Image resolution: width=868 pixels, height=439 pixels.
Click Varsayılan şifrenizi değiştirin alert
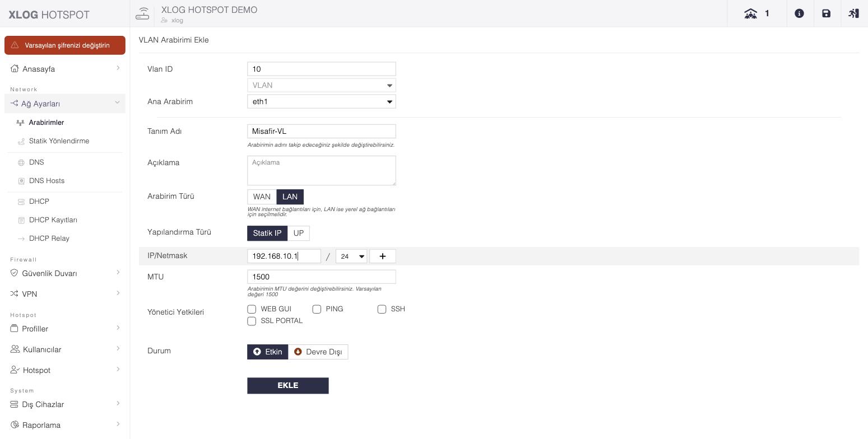65,45
